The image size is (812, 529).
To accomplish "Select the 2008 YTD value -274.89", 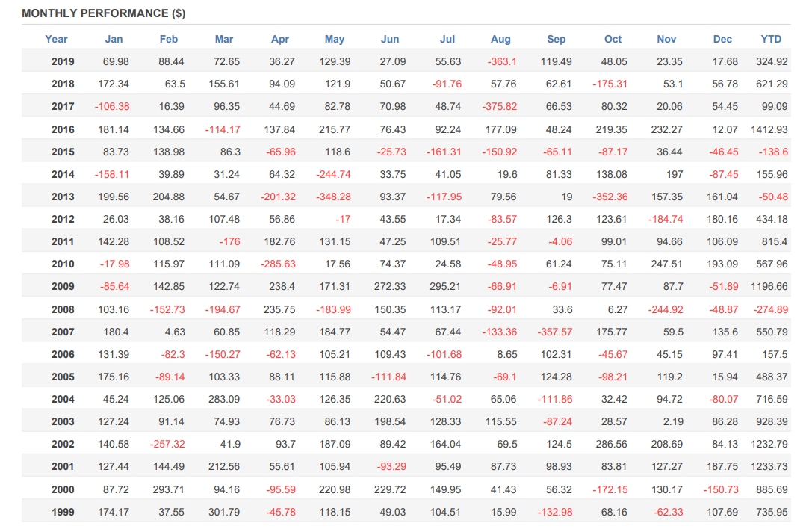I will (771, 309).
